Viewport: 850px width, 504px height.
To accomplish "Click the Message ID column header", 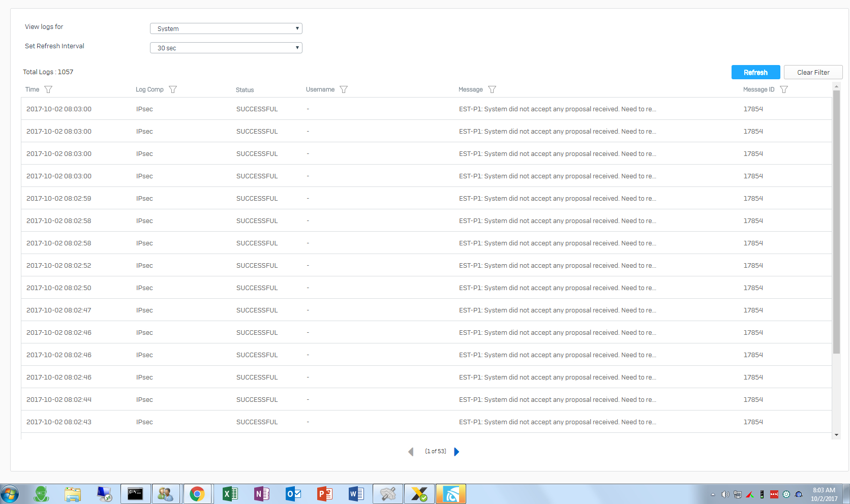I will [x=758, y=89].
